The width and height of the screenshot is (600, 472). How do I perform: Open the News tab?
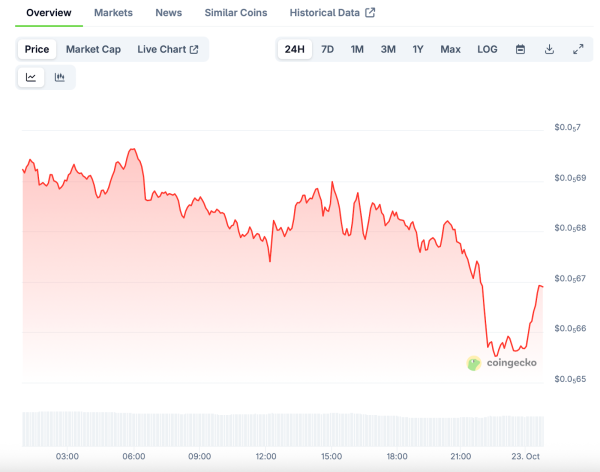click(169, 13)
